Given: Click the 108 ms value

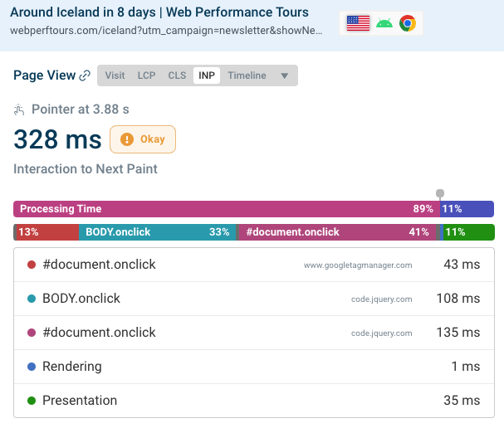Looking at the screenshot, I should [458, 299].
